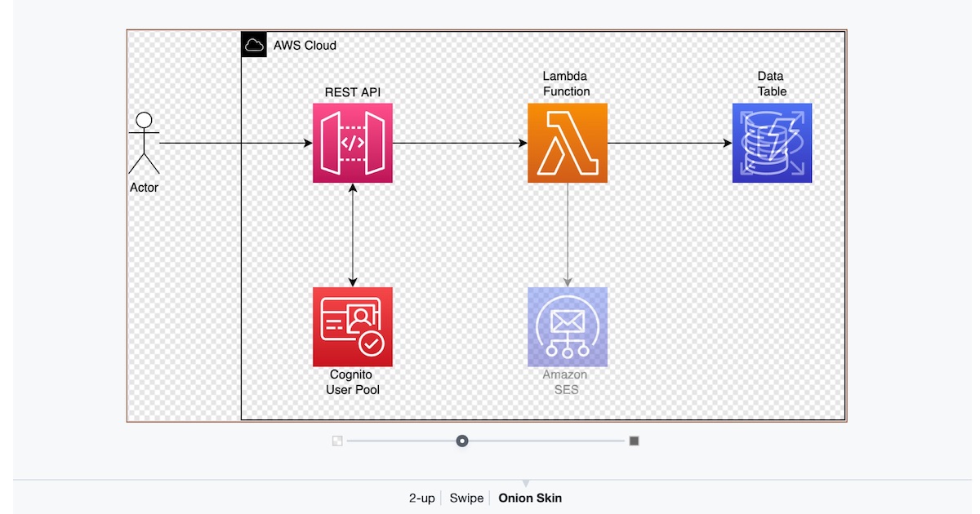Viewport: 980px width, 514px height.
Task: Click the Data Table label text
Action: click(x=771, y=84)
